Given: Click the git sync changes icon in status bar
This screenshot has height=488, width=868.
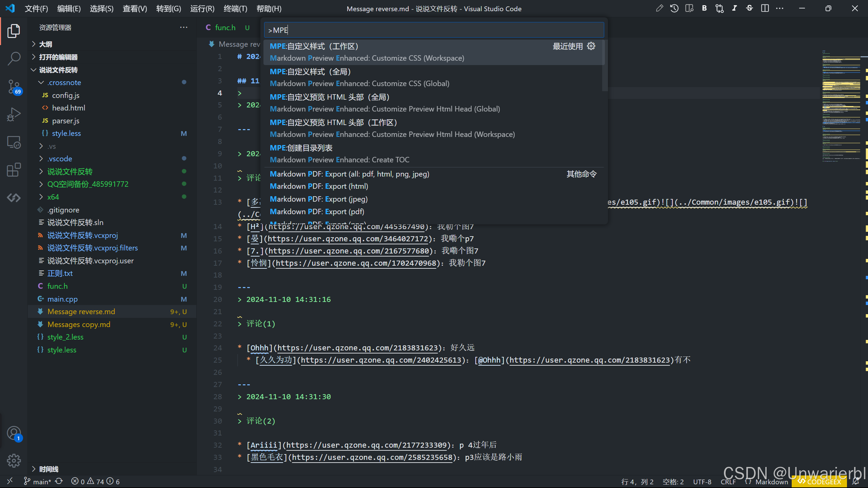Looking at the screenshot, I should (x=59, y=481).
